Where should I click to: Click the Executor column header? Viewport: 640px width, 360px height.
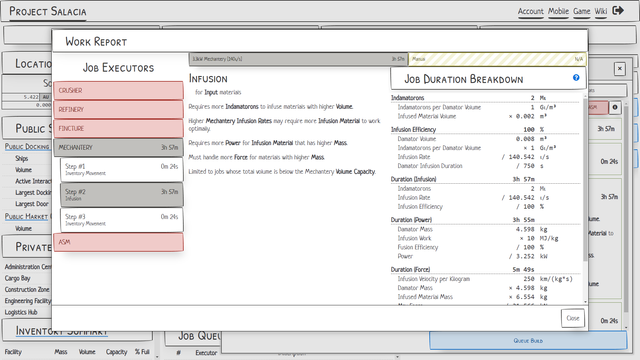coord(206,353)
